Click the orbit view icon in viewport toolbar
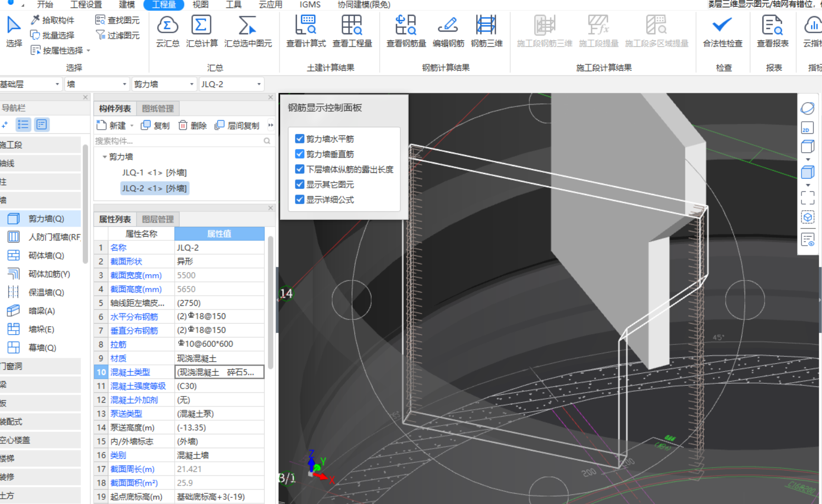This screenshot has width=822, height=504. (807, 109)
